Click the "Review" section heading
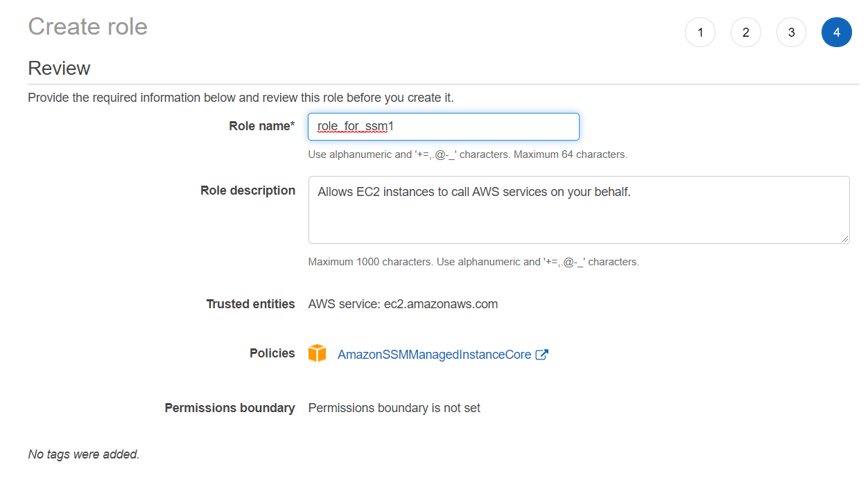This screenshot has width=868, height=489. tap(59, 69)
